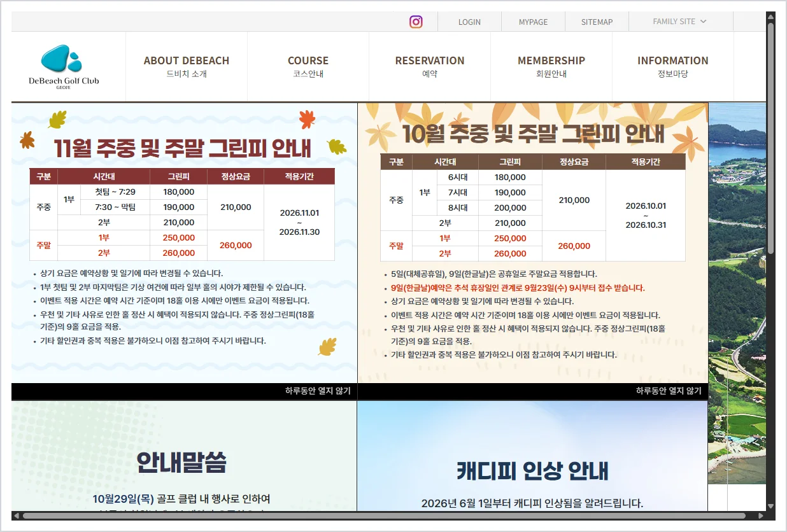The height and width of the screenshot is (532, 787).
Task: Click the scroll-down arrow of vertical scrollbar
Action: coord(771,507)
